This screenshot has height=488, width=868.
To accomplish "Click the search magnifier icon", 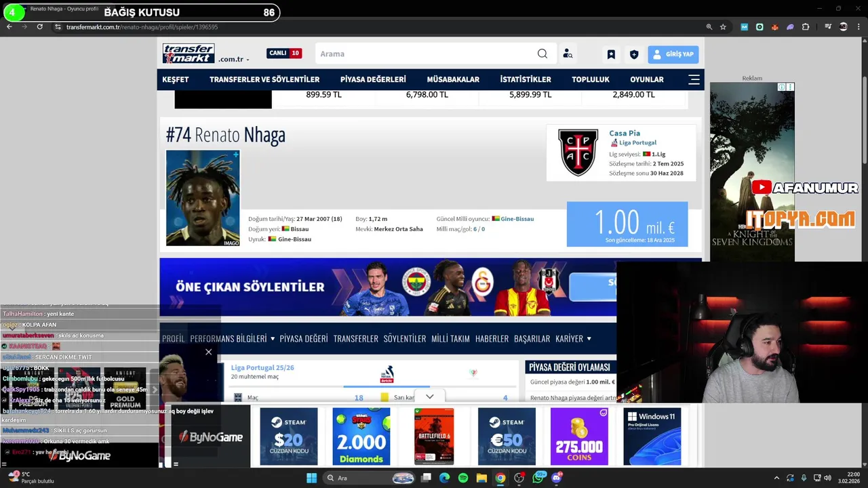I will [542, 54].
